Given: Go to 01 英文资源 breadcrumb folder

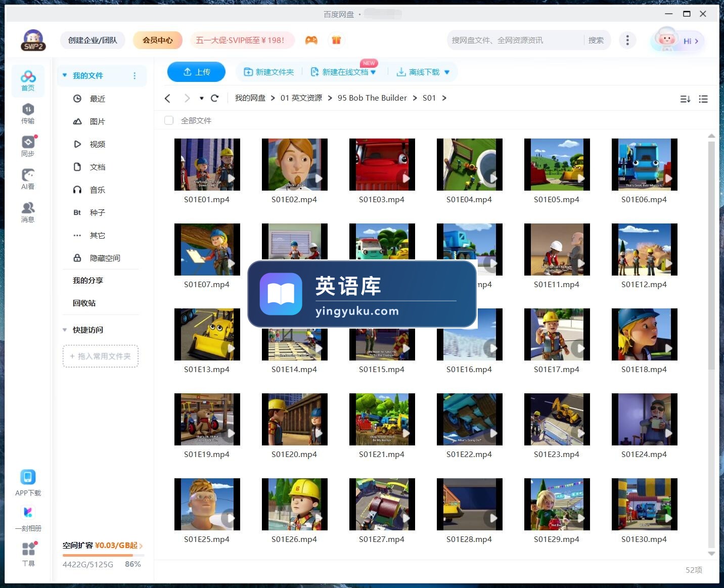Looking at the screenshot, I should click(301, 98).
